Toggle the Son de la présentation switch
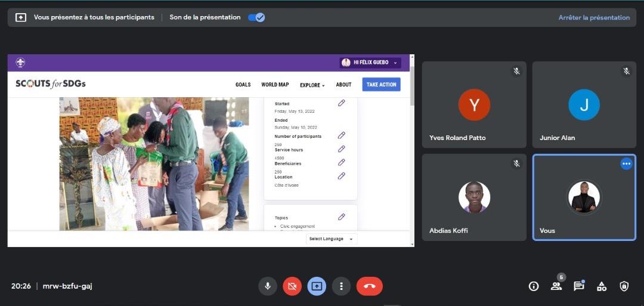Image resolution: width=644 pixels, height=306 pixels. 256,17
